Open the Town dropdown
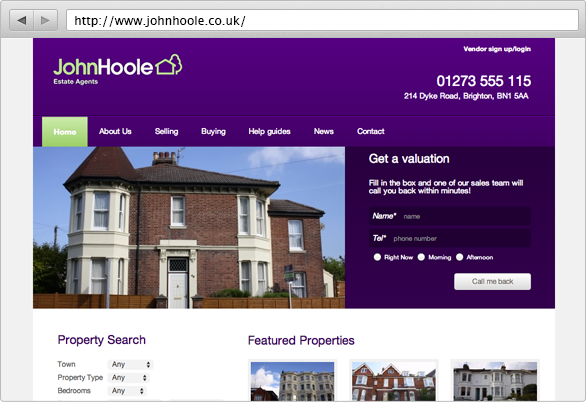 (130, 364)
